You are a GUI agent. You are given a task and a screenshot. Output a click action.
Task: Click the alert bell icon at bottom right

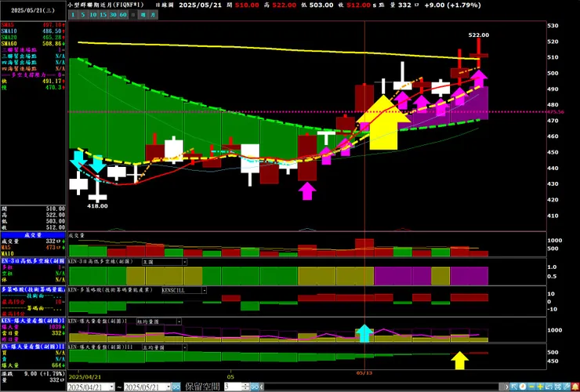575,387
